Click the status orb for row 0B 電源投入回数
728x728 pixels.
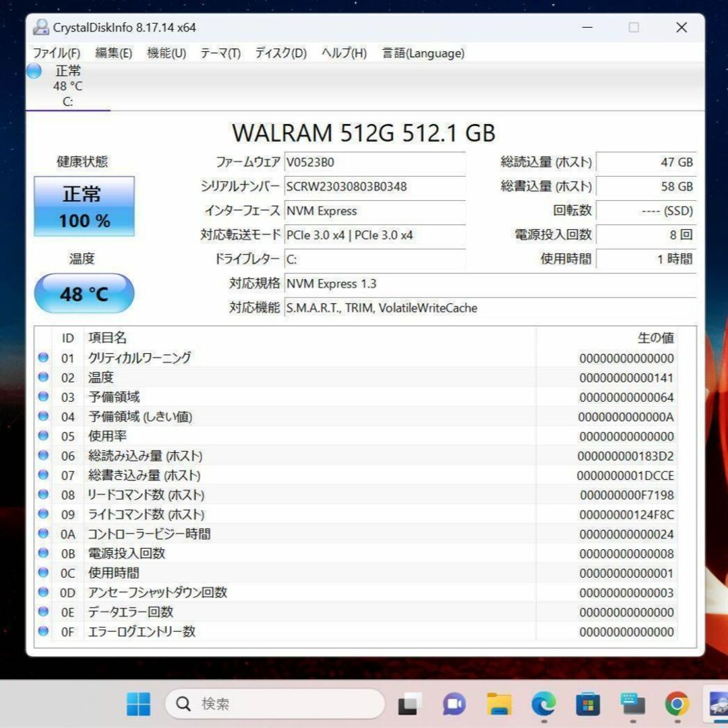[43, 553]
